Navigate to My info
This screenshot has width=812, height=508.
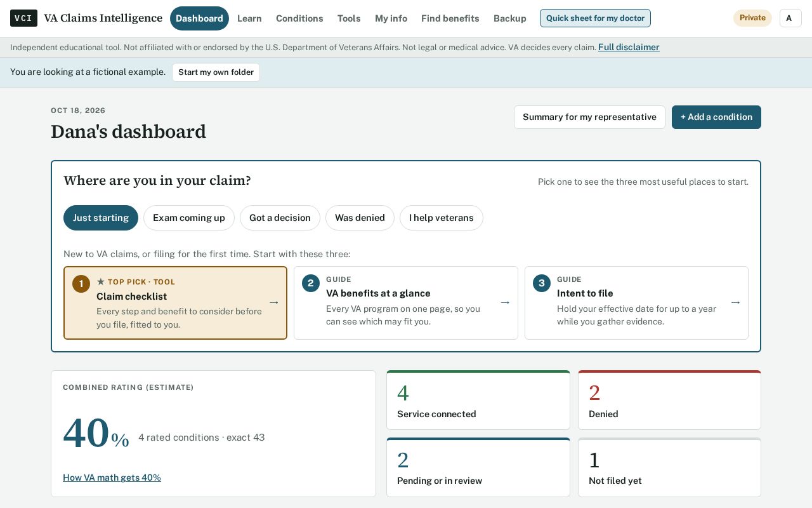(391, 18)
